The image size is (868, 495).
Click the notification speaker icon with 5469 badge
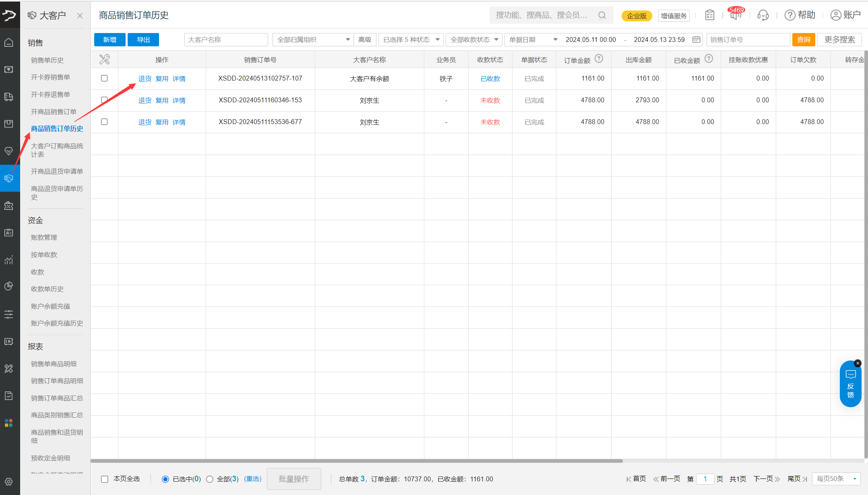tap(736, 15)
